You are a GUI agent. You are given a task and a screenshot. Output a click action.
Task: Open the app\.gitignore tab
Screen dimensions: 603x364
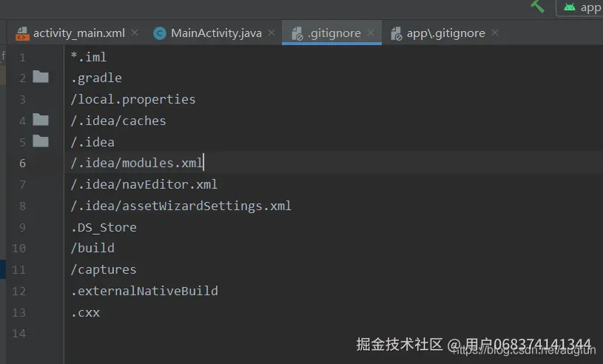445,33
